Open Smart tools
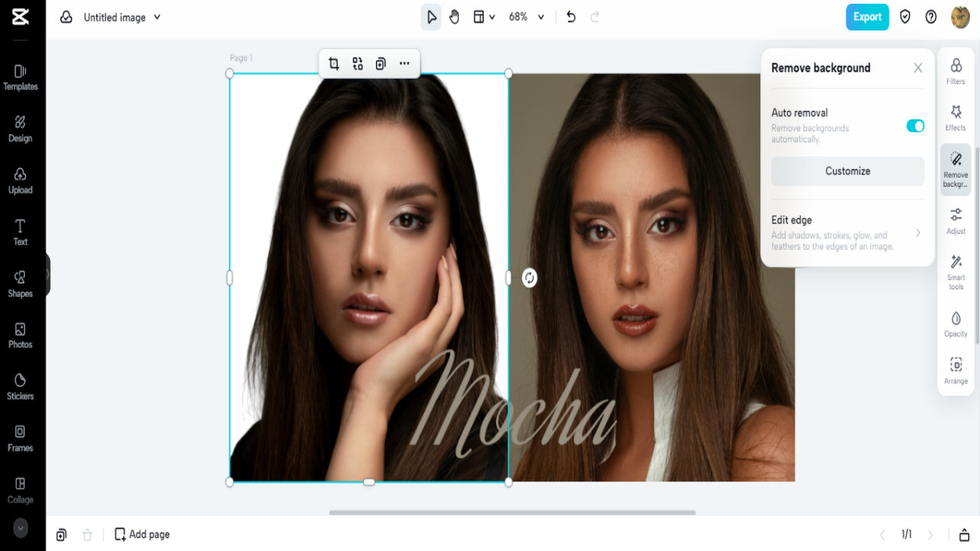The image size is (980, 551). click(x=955, y=272)
